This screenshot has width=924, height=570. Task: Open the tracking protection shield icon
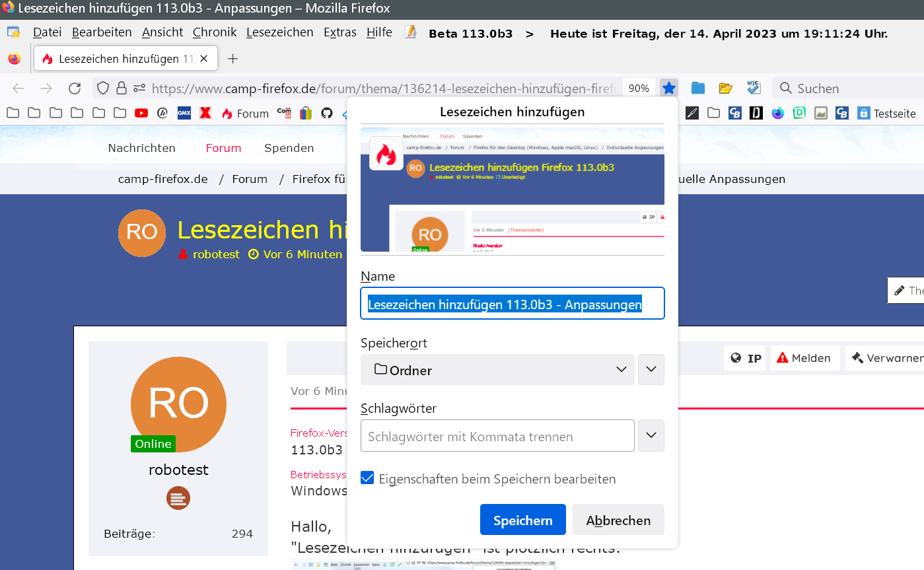click(102, 88)
